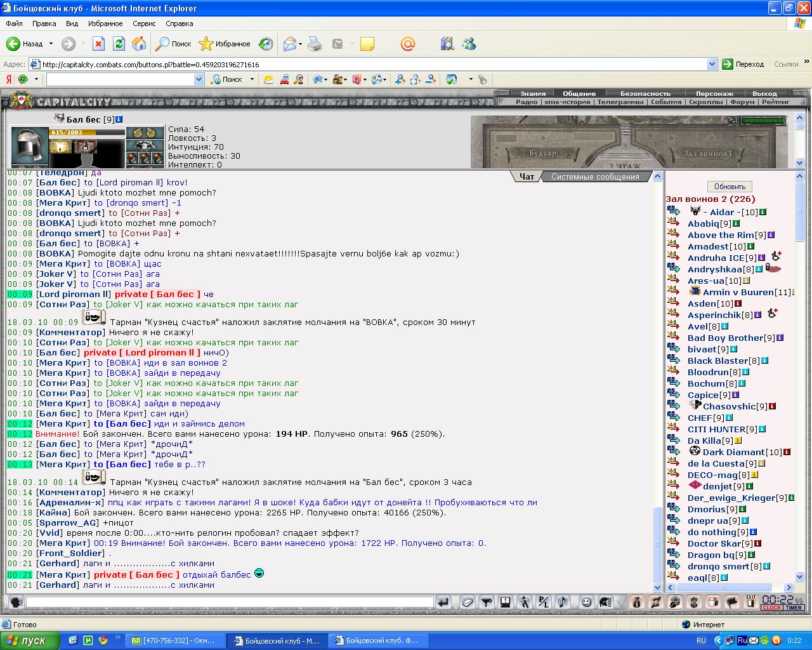Open the Форум link
Screen dimensions: 812x650
[742, 102]
